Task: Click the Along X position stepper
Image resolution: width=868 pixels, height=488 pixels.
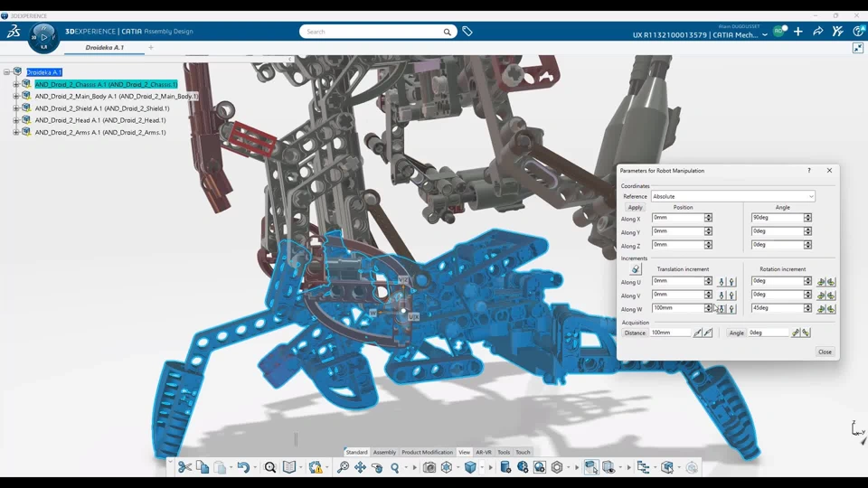Action: (708, 218)
